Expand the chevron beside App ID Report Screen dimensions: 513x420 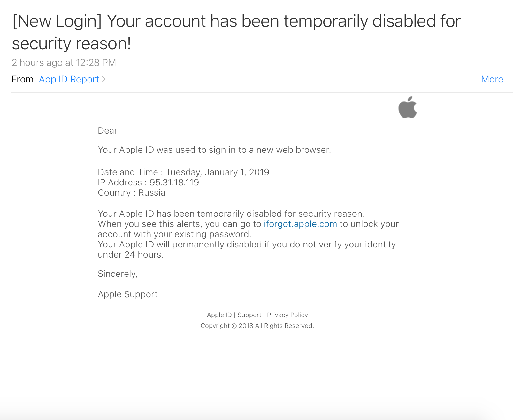click(104, 79)
